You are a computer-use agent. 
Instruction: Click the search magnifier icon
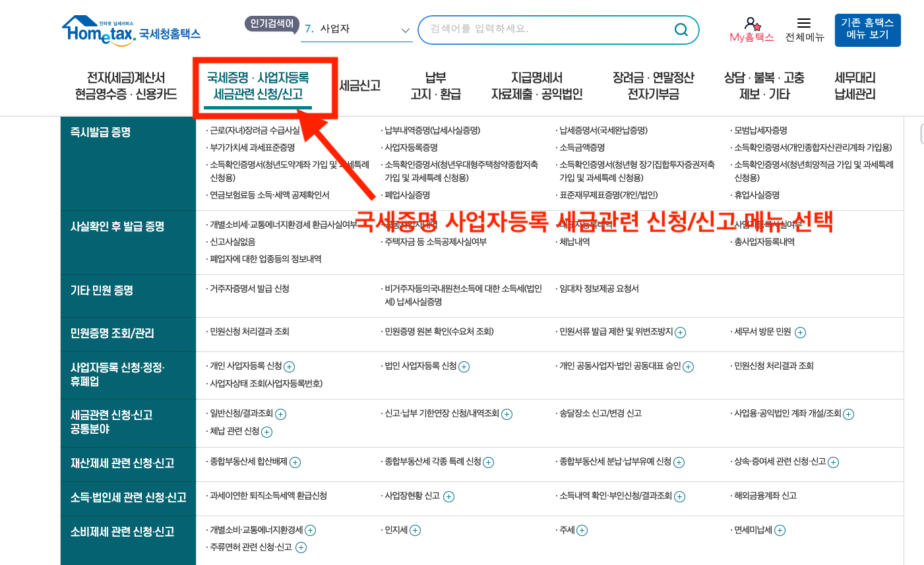coord(681,30)
